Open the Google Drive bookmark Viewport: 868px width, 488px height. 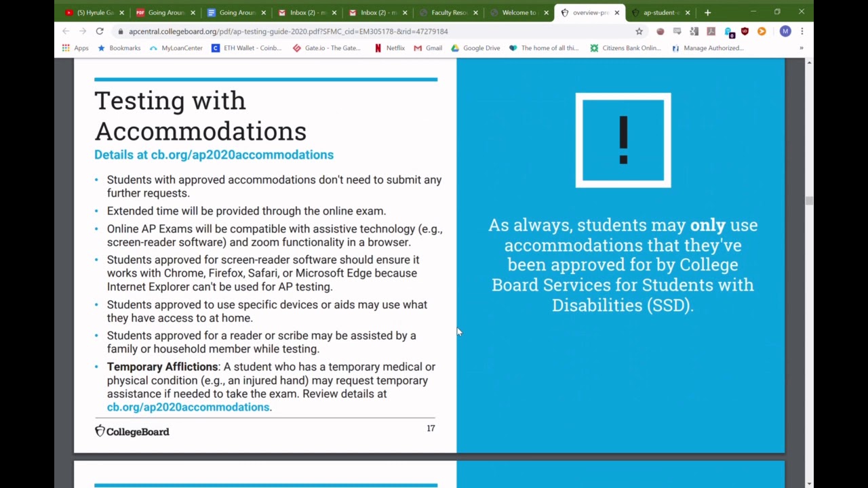pyautogui.click(x=475, y=48)
